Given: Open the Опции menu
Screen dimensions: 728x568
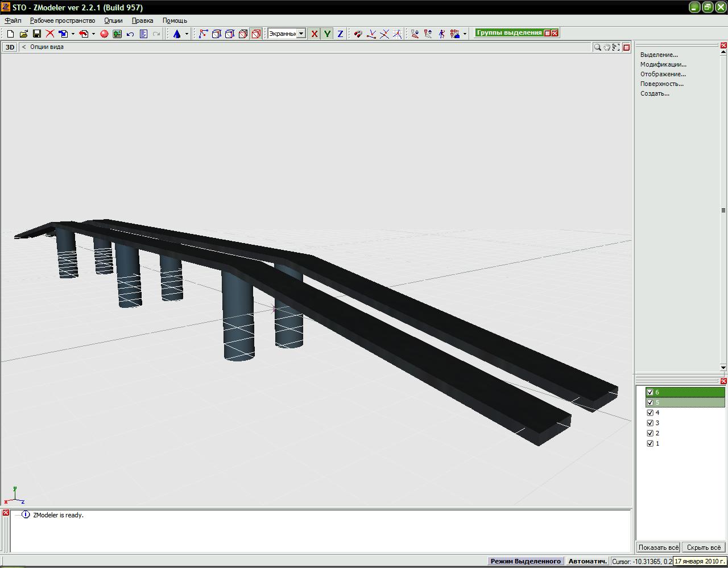Looking at the screenshot, I should 113,20.
